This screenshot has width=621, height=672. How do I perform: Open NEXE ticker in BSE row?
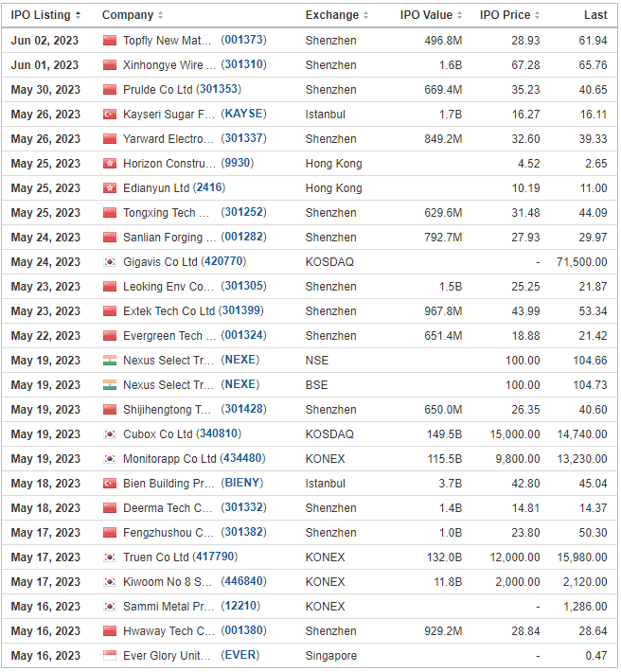[240, 384]
